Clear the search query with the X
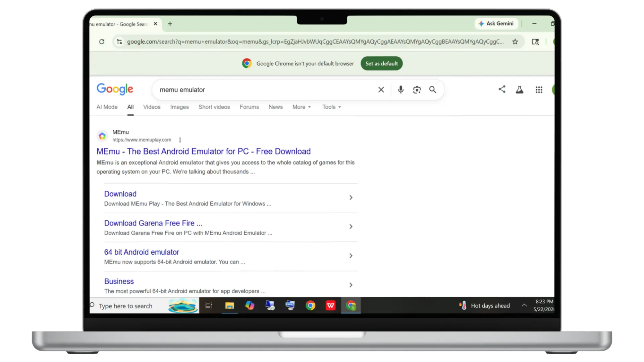Screen dimensions: 644x362 tap(381, 90)
